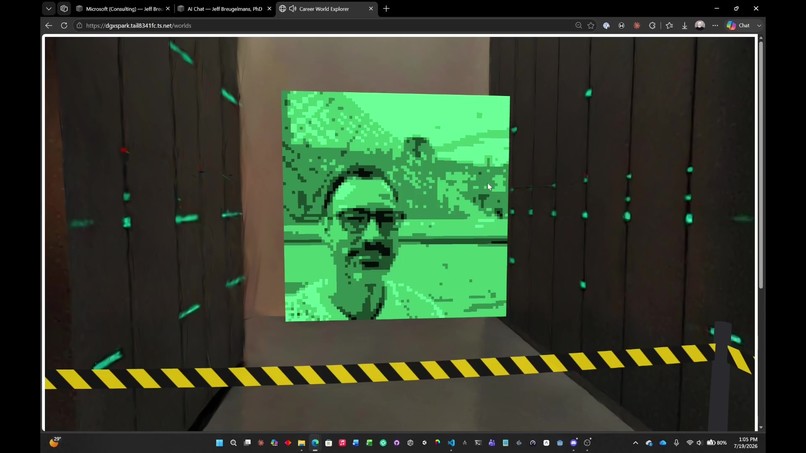Close the Career World Explorer tab
806x453 pixels.
point(371,9)
